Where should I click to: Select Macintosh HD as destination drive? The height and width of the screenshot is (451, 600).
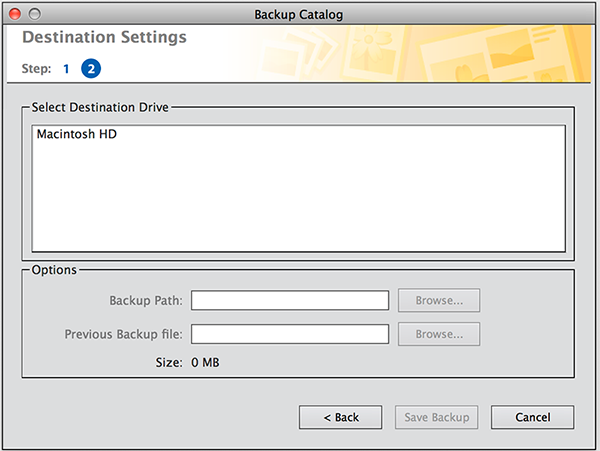[75, 133]
